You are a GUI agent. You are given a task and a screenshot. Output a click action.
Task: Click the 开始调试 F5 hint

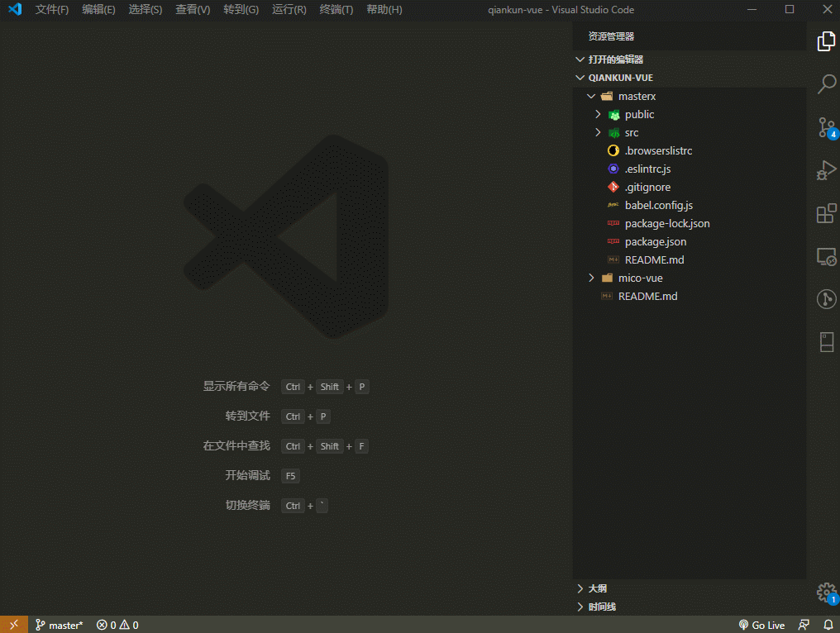(262, 475)
